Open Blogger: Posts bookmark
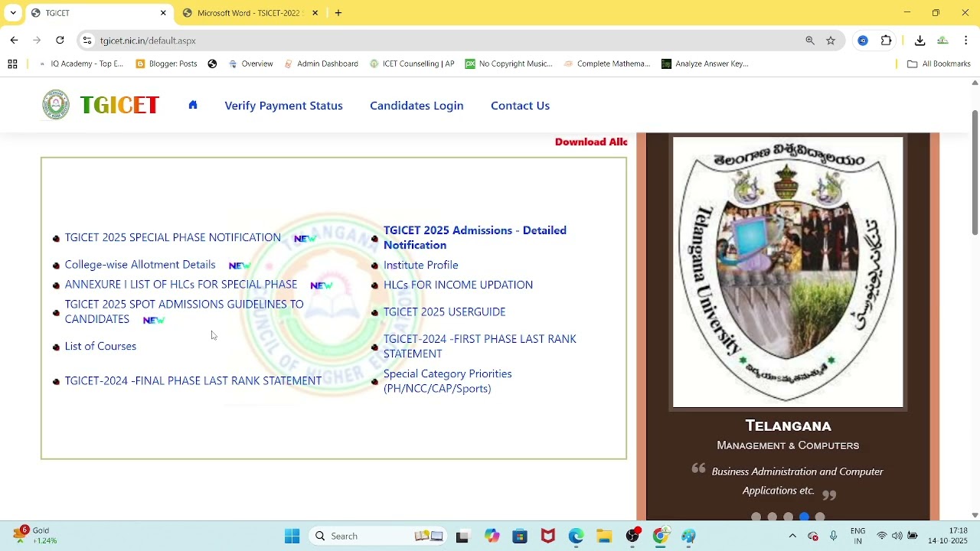 point(167,64)
